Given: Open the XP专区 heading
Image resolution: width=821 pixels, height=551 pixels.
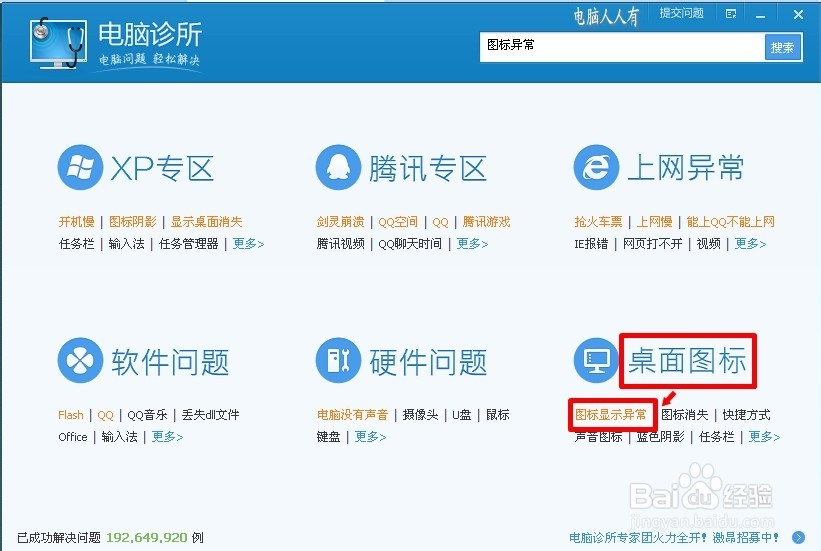Looking at the screenshot, I should (162, 169).
